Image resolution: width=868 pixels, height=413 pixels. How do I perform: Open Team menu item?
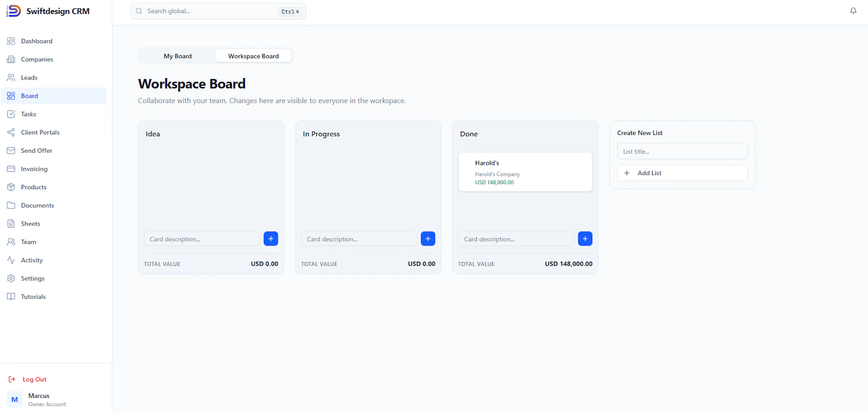(x=54, y=242)
